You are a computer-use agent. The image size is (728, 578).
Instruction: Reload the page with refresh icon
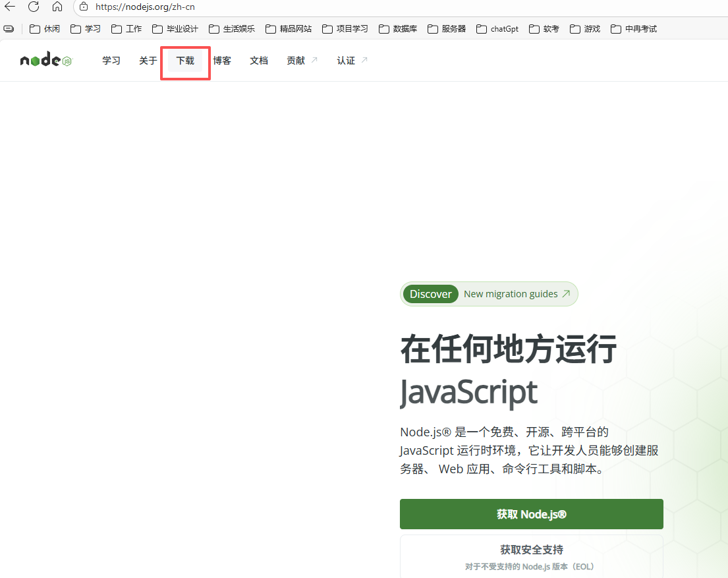coord(34,7)
